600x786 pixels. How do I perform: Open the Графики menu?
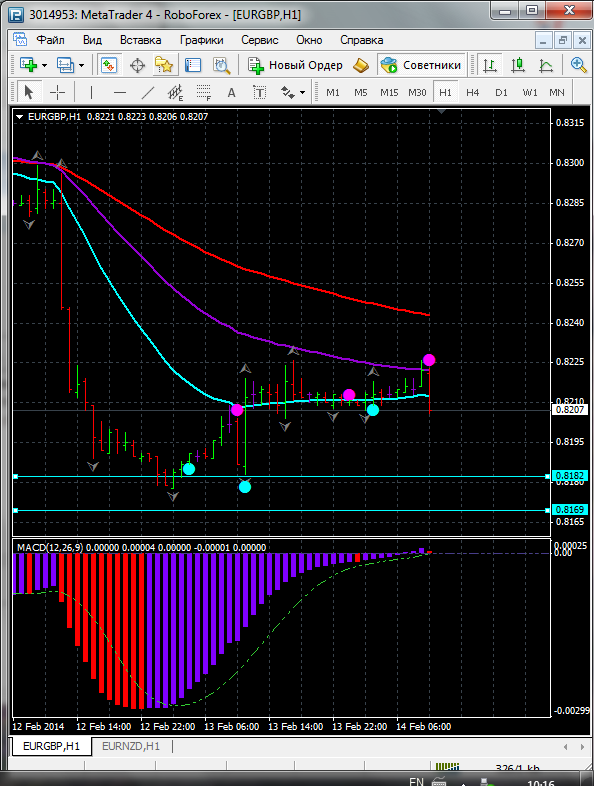202,40
